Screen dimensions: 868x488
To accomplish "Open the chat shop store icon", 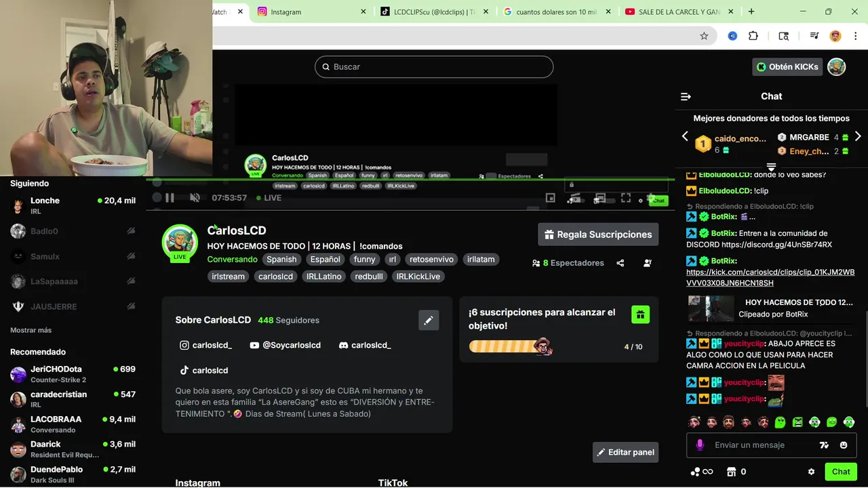I will click(731, 472).
